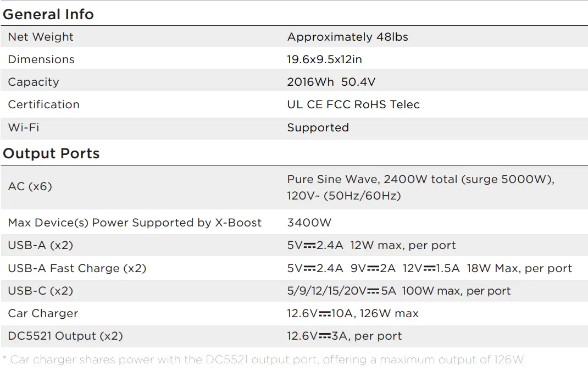Click the X-Boost max power row label
Viewport: 588px width, 371px height.
point(135,223)
